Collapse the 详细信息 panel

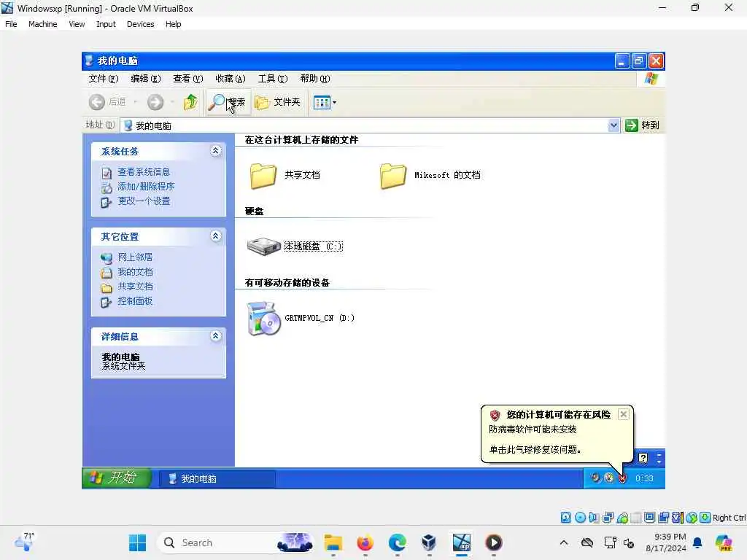pos(216,336)
